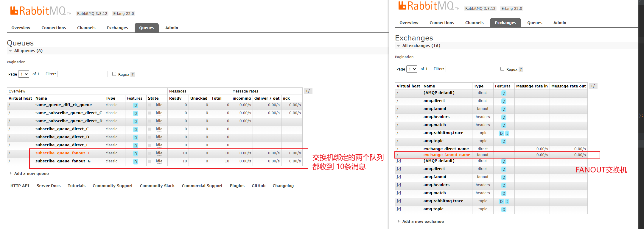Click state indicator square of subscribe_queue_fanout_F
Screen dimensions: 644x229
click(150, 153)
